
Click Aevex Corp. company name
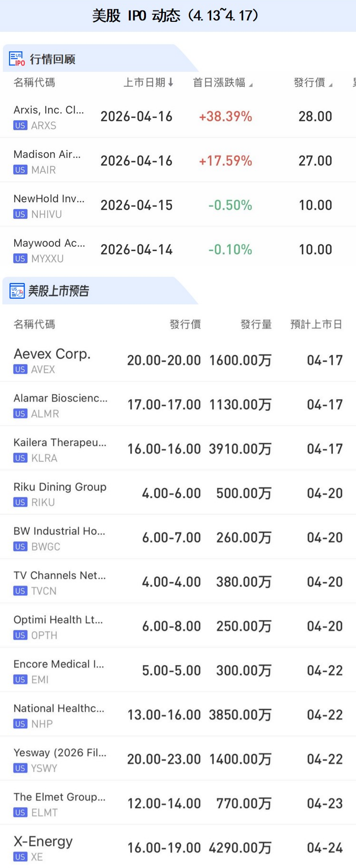[52, 354]
